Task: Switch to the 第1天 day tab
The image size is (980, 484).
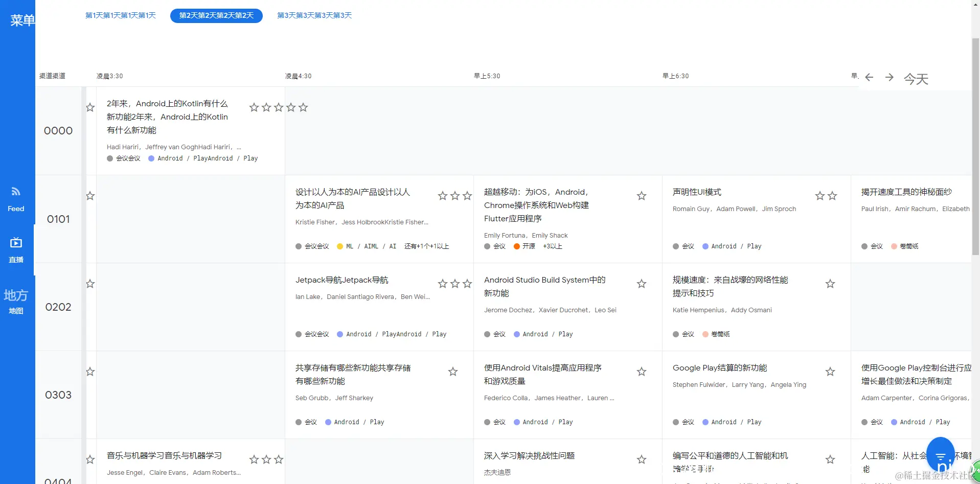Action: [x=120, y=15]
